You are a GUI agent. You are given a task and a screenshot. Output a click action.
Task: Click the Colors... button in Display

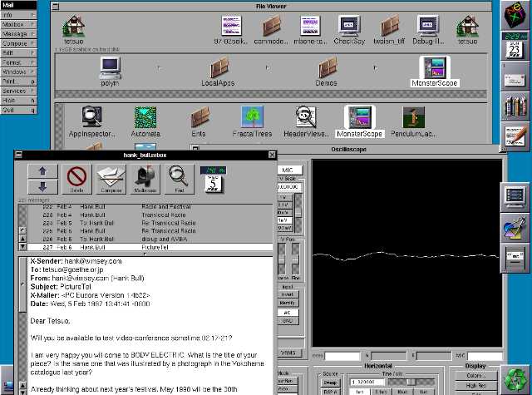(476, 375)
